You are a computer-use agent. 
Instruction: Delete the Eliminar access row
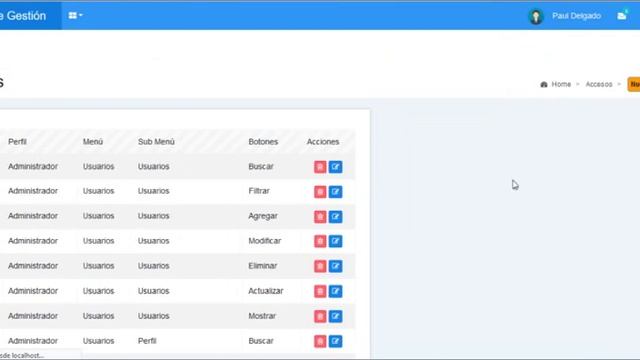pyautogui.click(x=320, y=266)
